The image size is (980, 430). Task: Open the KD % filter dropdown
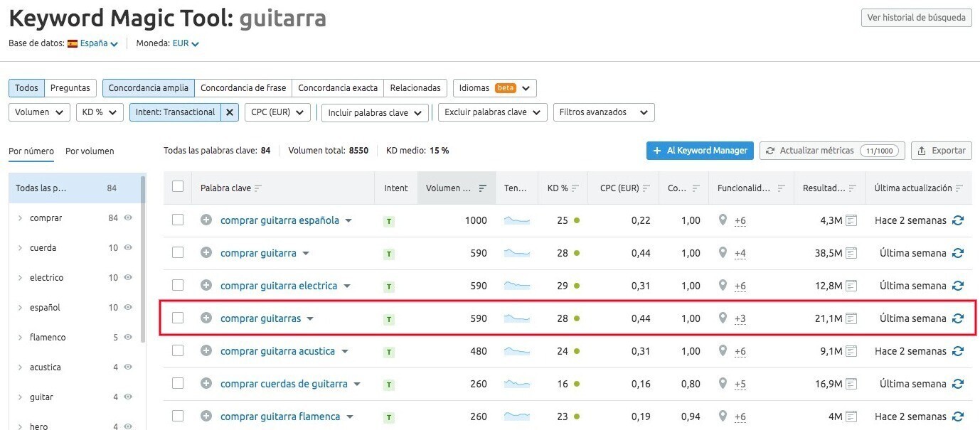point(99,112)
